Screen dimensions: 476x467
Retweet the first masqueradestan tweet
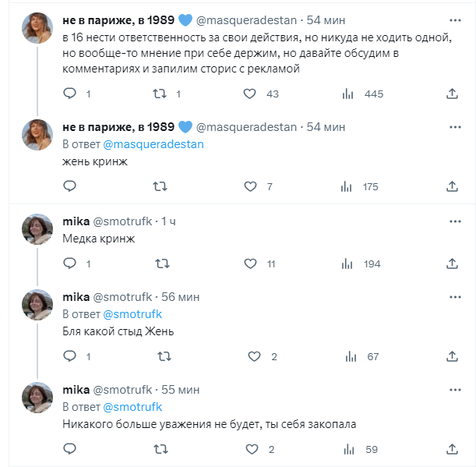pos(160,94)
